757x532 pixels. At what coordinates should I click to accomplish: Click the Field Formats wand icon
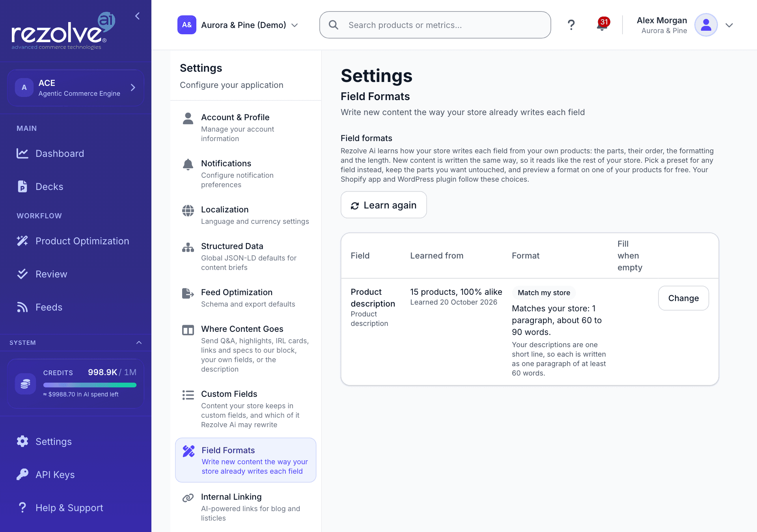tap(188, 451)
